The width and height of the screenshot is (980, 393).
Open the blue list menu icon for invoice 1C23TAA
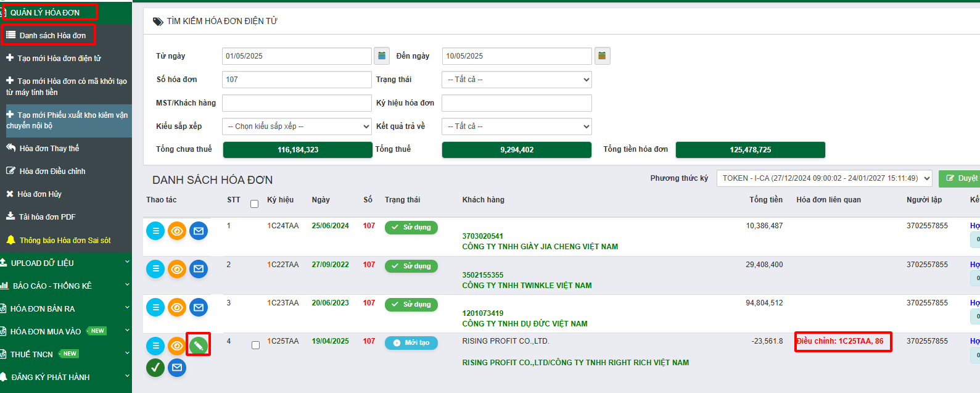[x=155, y=307]
